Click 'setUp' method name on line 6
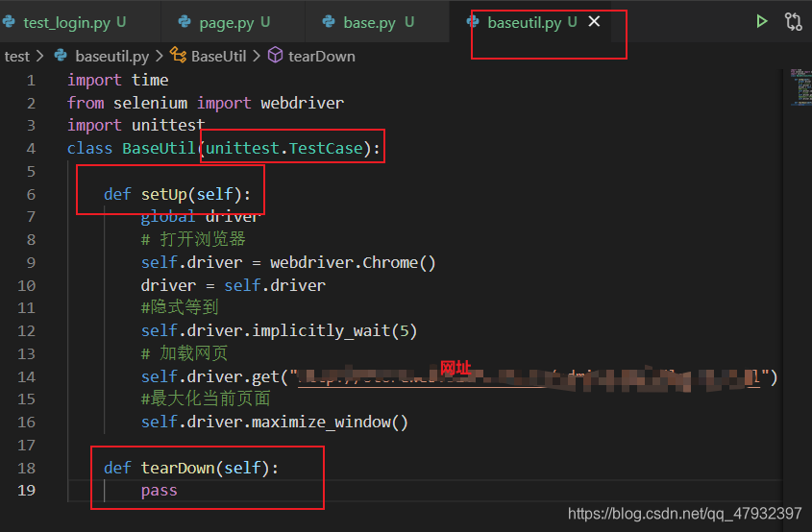The image size is (812, 532). 163,194
